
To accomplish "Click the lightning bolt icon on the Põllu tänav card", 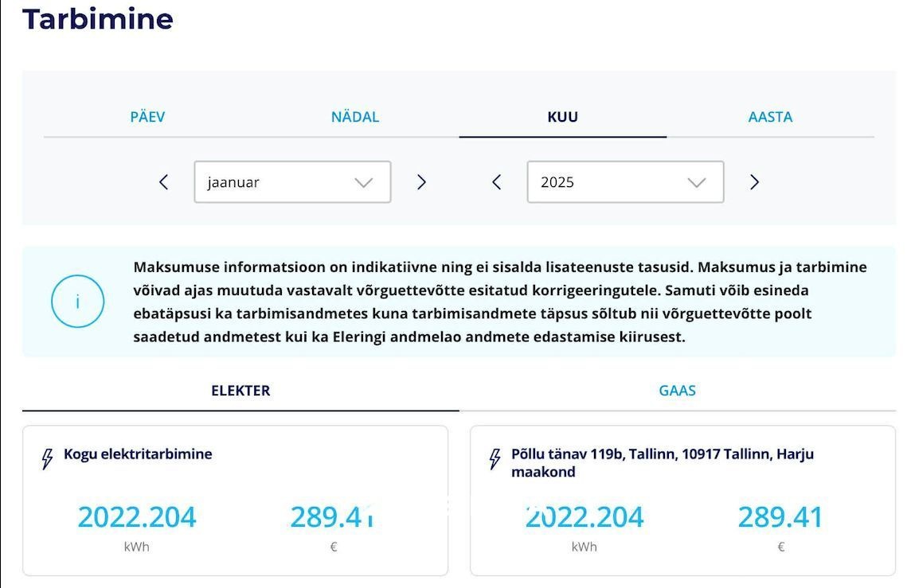I will pos(493,454).
